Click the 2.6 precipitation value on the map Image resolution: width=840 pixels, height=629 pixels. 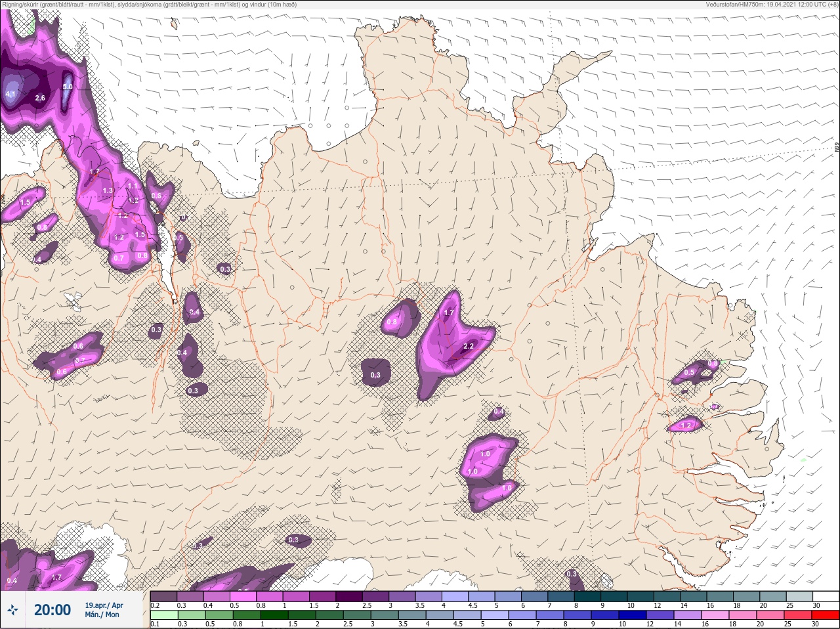click(x=40, y=98)
